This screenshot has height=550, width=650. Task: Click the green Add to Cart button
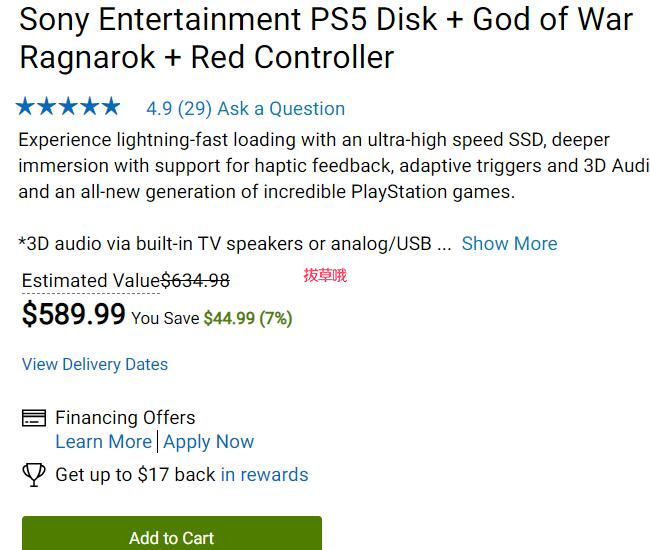[x=172, y=533]
